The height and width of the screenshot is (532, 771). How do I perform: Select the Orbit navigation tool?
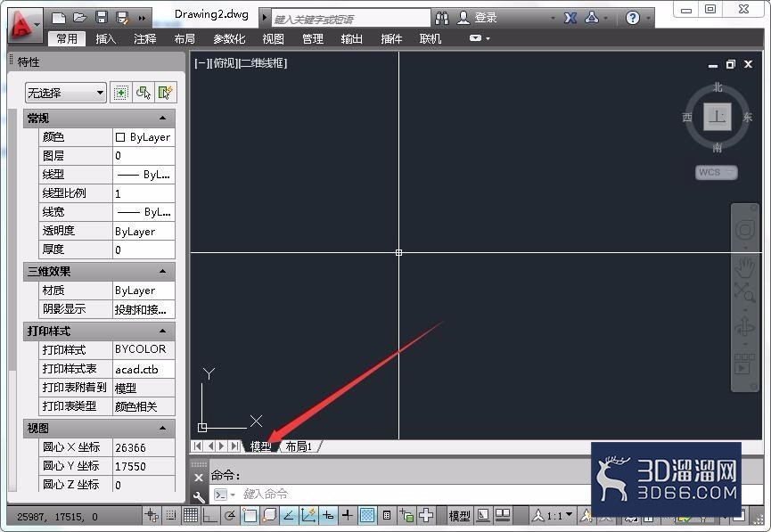point(745,325)
